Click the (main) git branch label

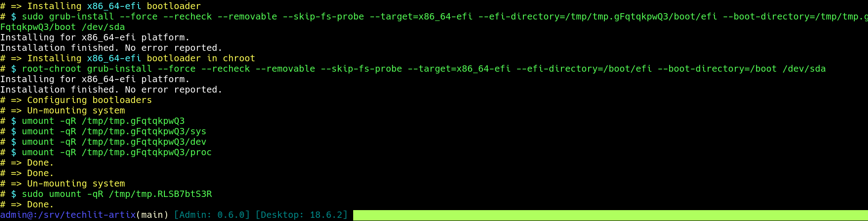coord(152,215)
